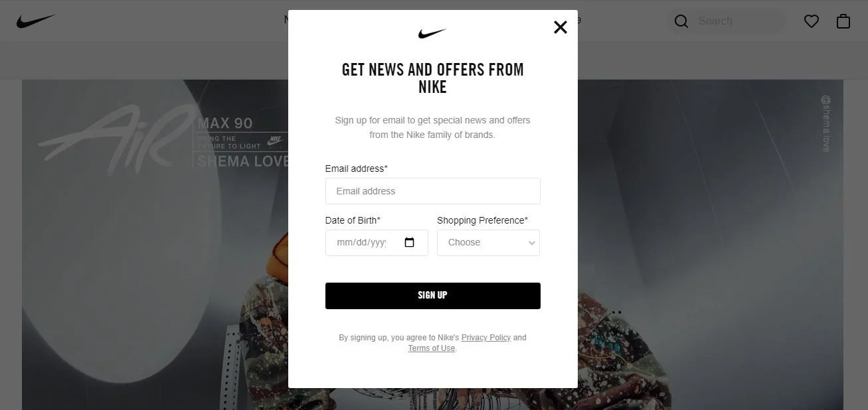
Task: Open Favorites via the heart icon
Action: [811, 21]
